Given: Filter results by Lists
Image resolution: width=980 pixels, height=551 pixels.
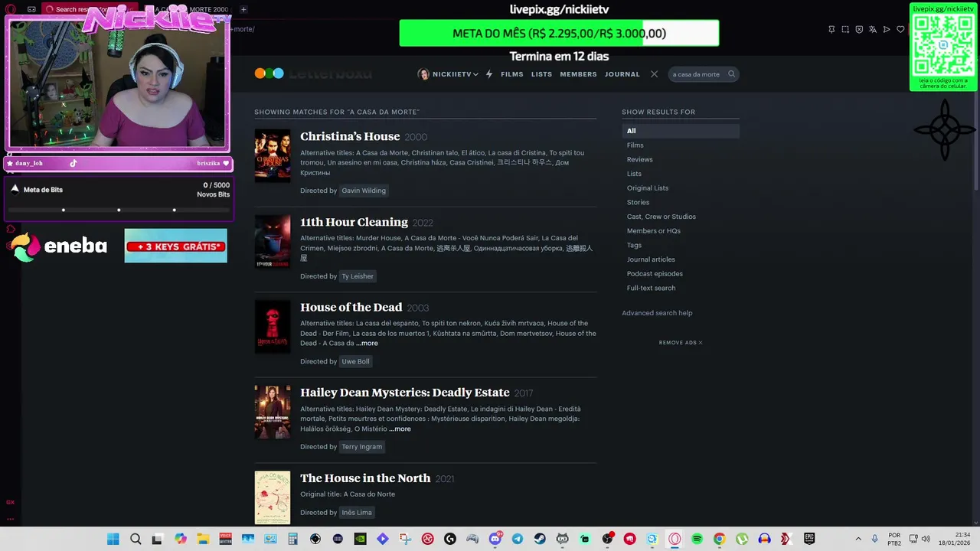Looking at the screenshot, I should tap(634, 174).
